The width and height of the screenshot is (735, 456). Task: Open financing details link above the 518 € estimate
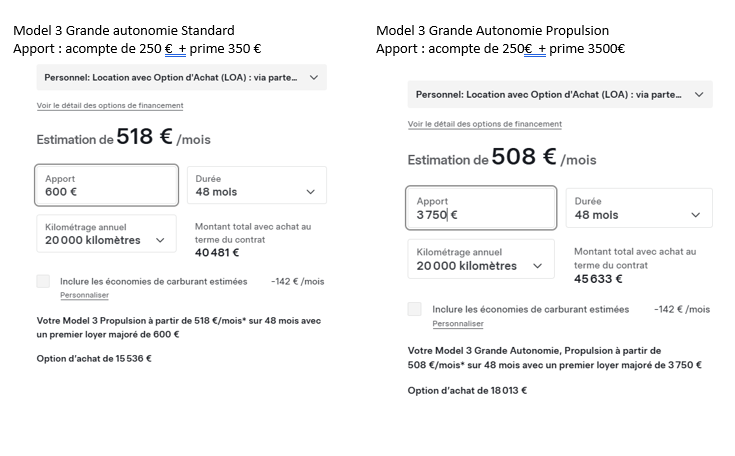pyautogui.click(x=110, y=106)
